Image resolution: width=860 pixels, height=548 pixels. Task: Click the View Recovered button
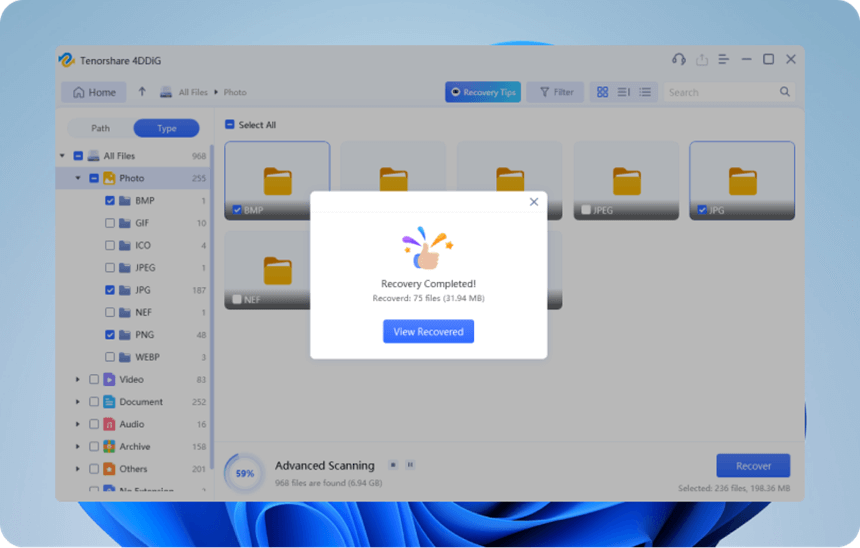tap(428, 332)
